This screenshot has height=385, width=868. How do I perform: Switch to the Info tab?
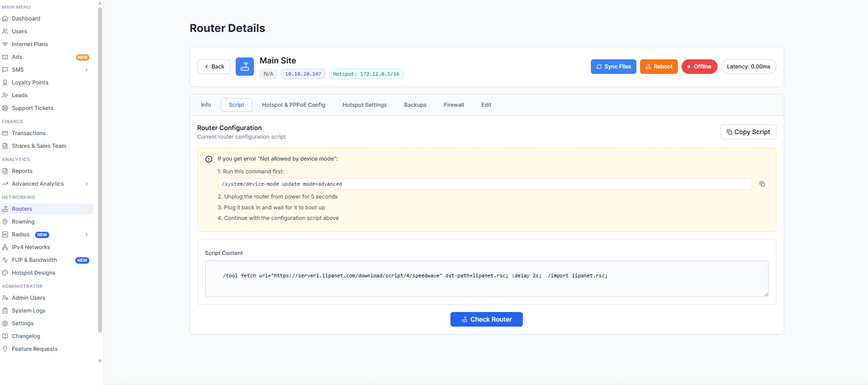click(206, 105)
